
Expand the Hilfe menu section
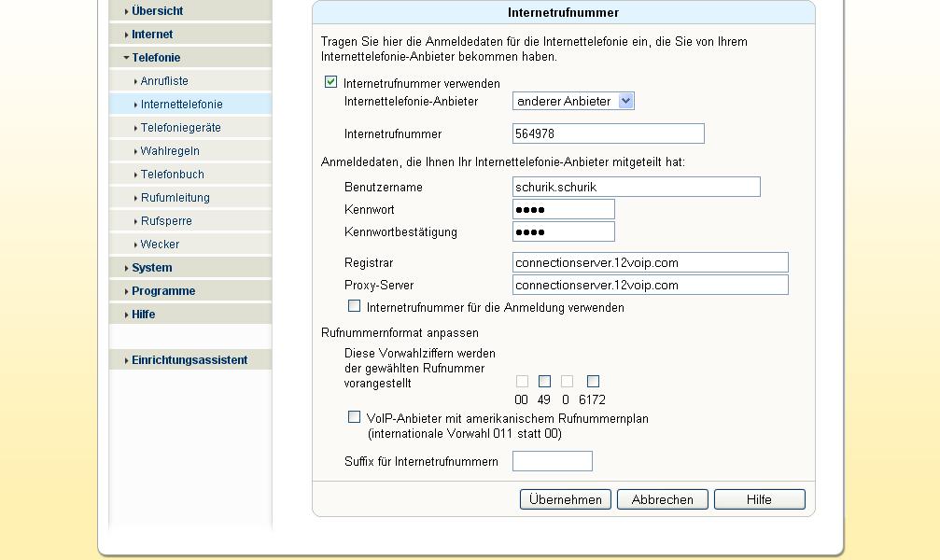tap(190, 315)
